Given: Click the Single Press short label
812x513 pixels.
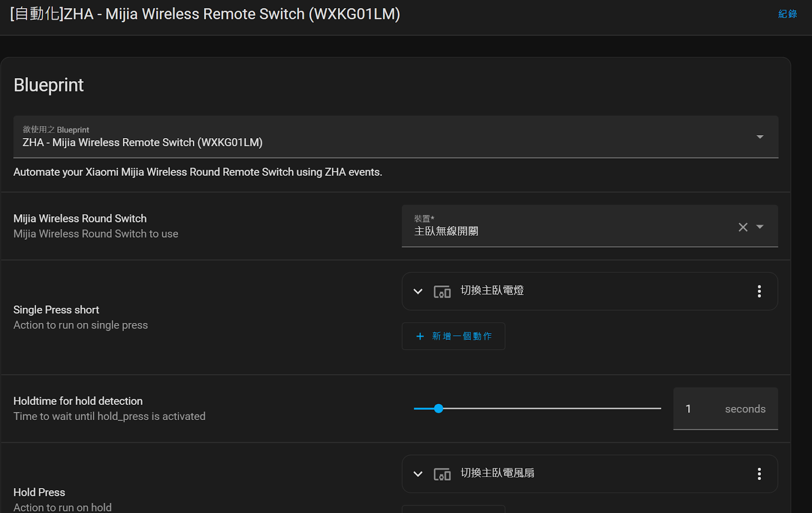Looking at the screenshot, I should (x=56, y=310).
